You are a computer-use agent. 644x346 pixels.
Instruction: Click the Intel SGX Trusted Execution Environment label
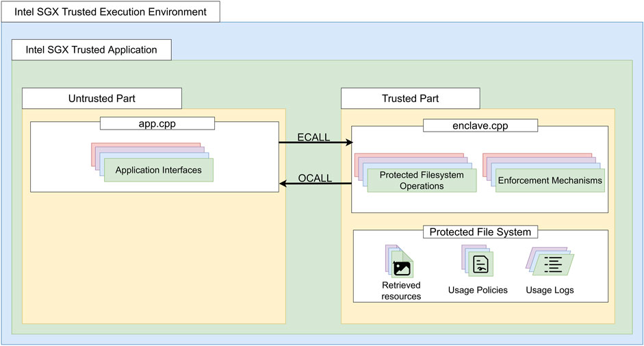coord(110,12)
